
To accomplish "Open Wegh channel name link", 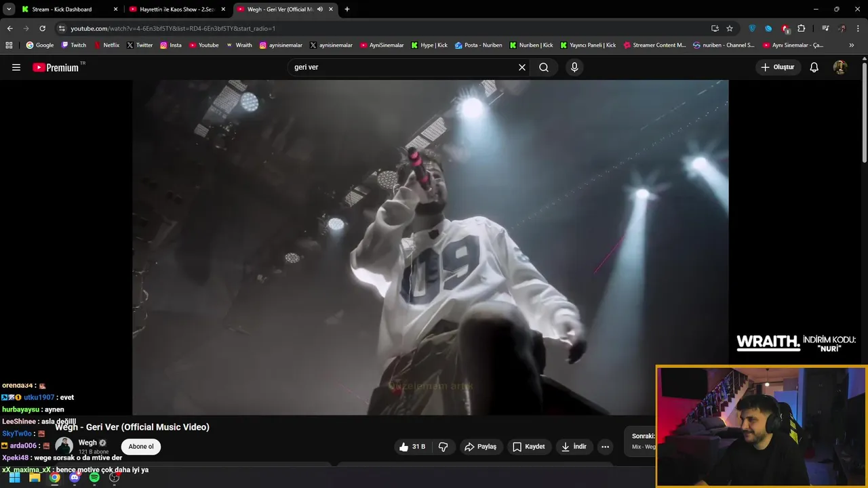I will tap(87, 443).
